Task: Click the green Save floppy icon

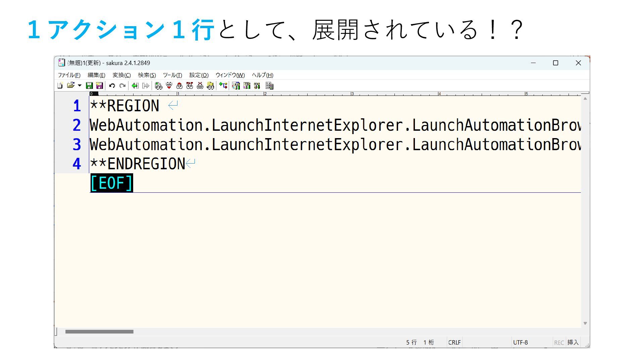Action: pos(89,86)
